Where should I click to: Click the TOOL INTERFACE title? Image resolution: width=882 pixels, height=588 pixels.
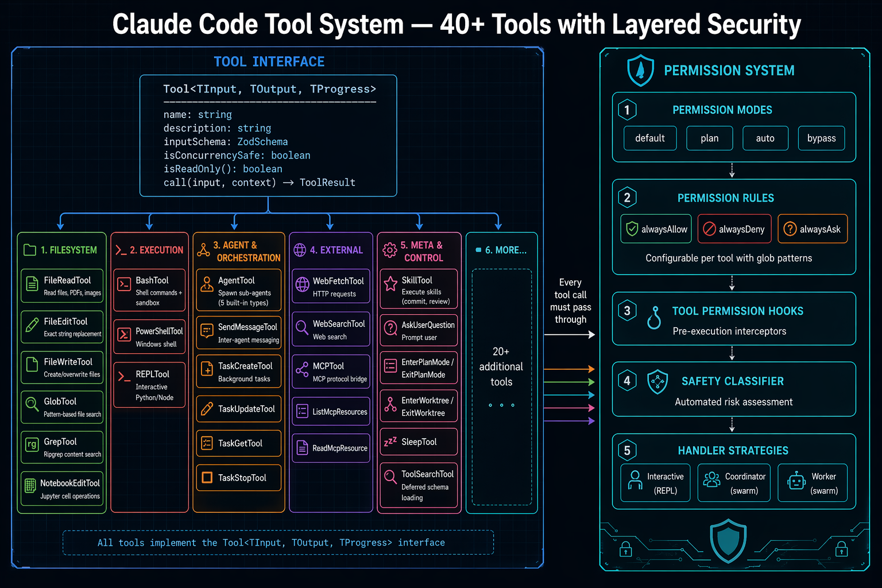tap(269, 61)
